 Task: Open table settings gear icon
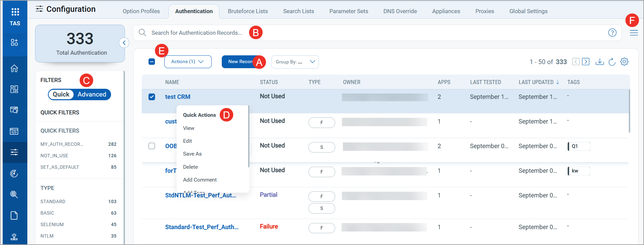point(624,62)
